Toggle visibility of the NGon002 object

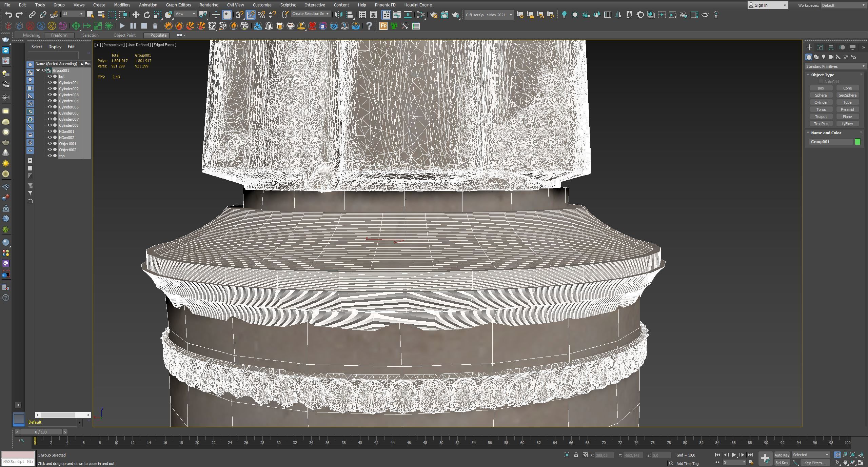coord(50,138)
